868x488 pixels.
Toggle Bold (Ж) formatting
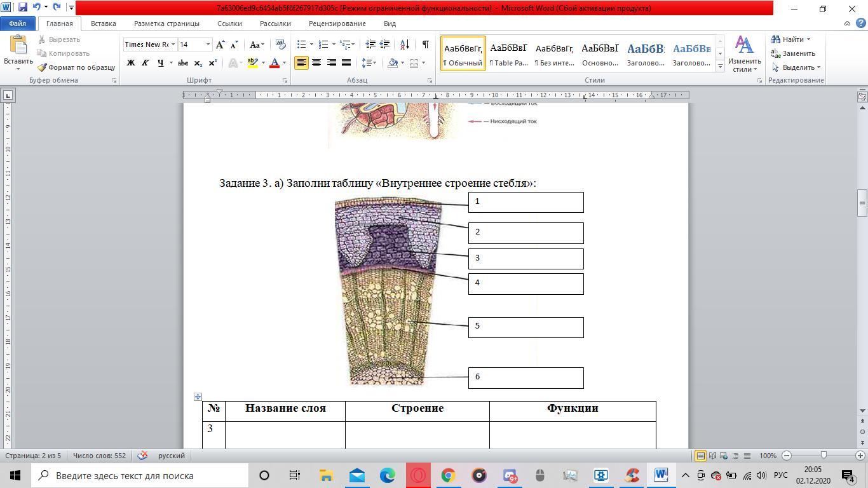pyautogui.click(x=130, y=63)
